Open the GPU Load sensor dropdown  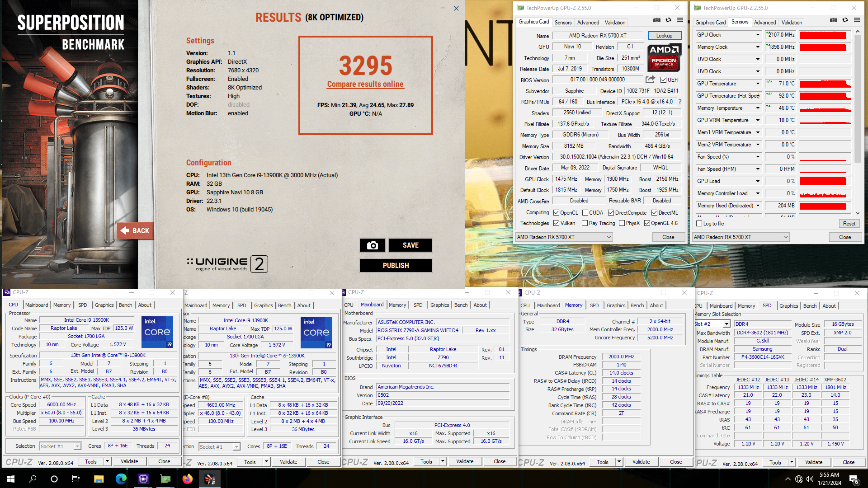pyautogui.click(x=758, y=181)
